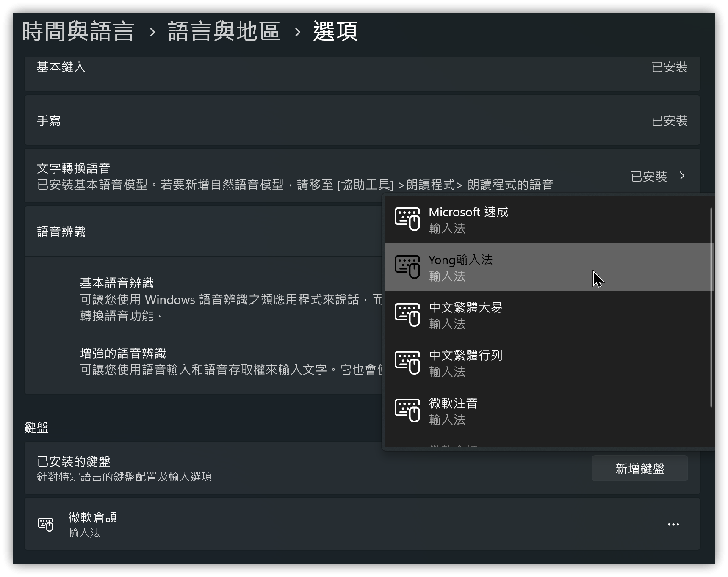Go back to 時間與語言 breadcrumb
728x577 pixels.
[78, 31]
